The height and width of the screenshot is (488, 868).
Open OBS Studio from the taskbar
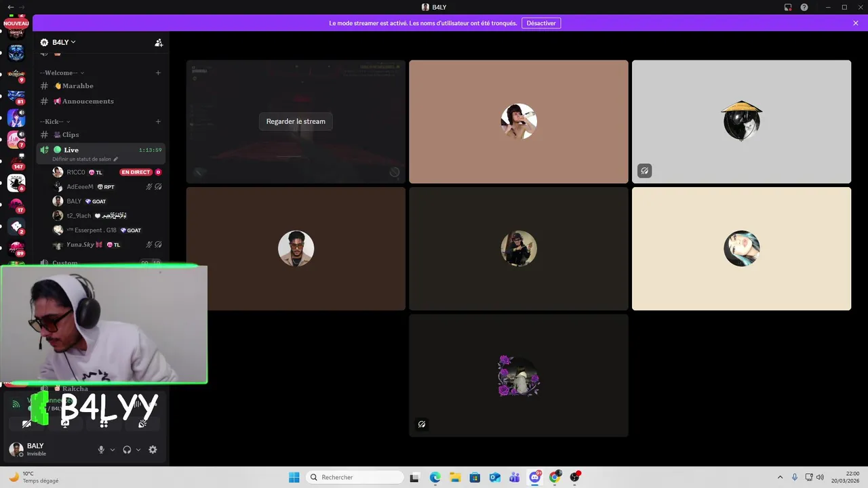[x=575, y=477]
